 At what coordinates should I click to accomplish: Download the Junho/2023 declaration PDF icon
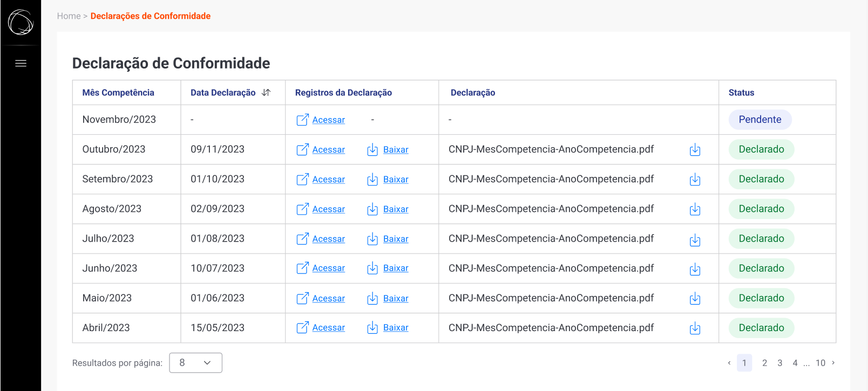click(x=695, y=269)
